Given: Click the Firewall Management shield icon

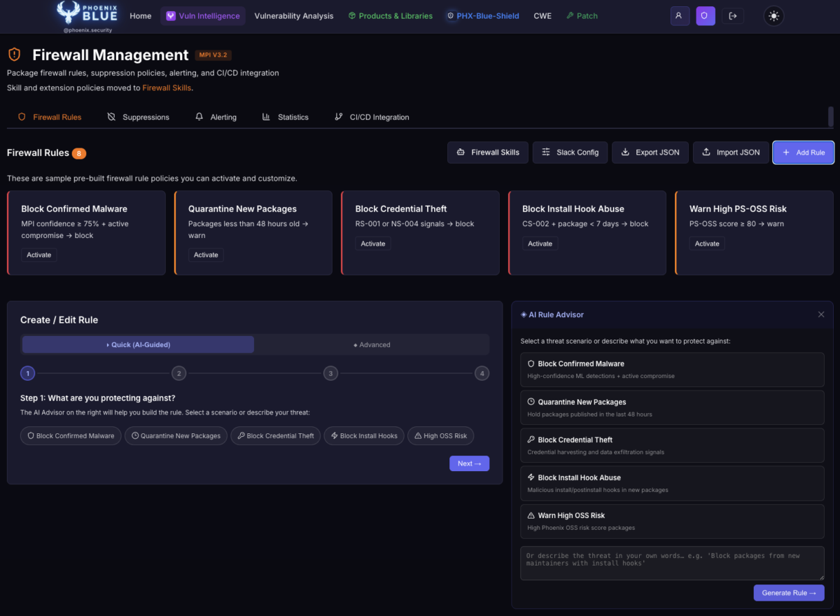Looking at the screenshot, I should click(x=14, y=55).
